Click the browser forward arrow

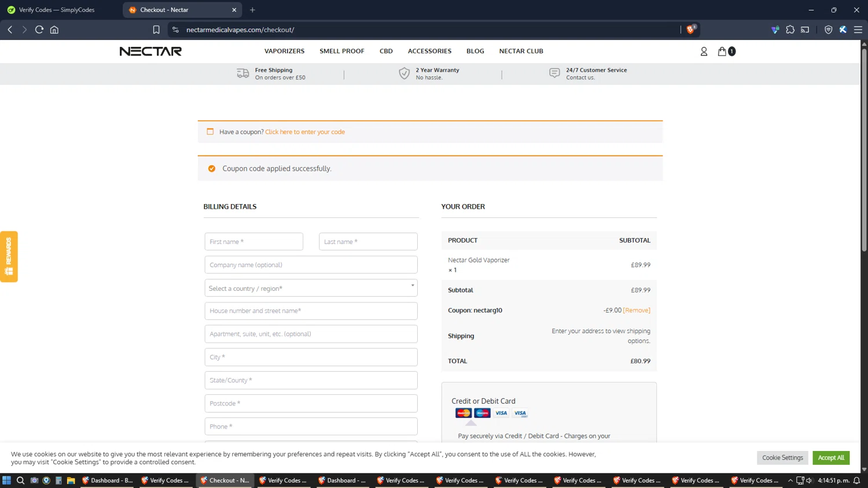24,29
